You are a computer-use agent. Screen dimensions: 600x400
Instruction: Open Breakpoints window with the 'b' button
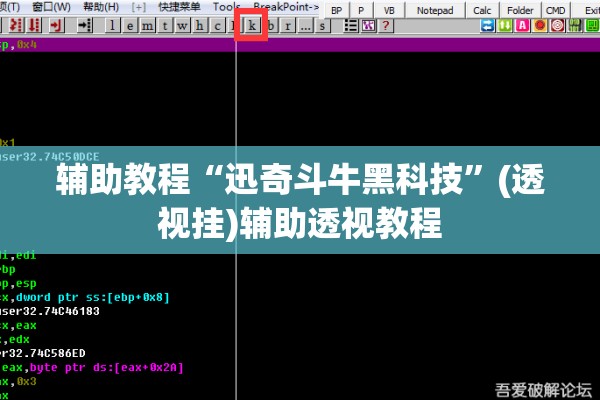coord(271,26)
